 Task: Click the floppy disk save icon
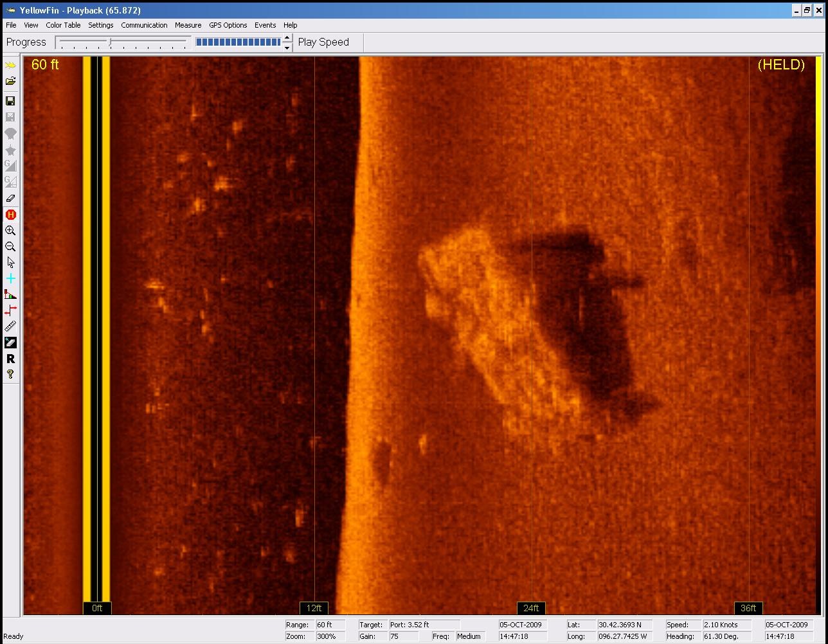click(x=10, y=101)
